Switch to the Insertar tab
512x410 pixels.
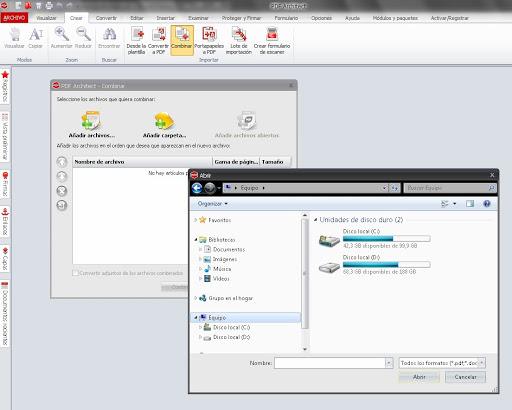[166, 18]
